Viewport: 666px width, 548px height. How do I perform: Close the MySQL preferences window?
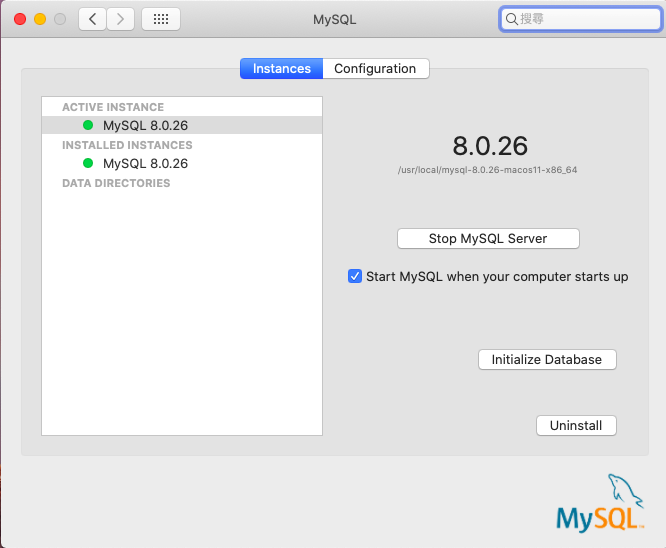[x=20, y=19]
